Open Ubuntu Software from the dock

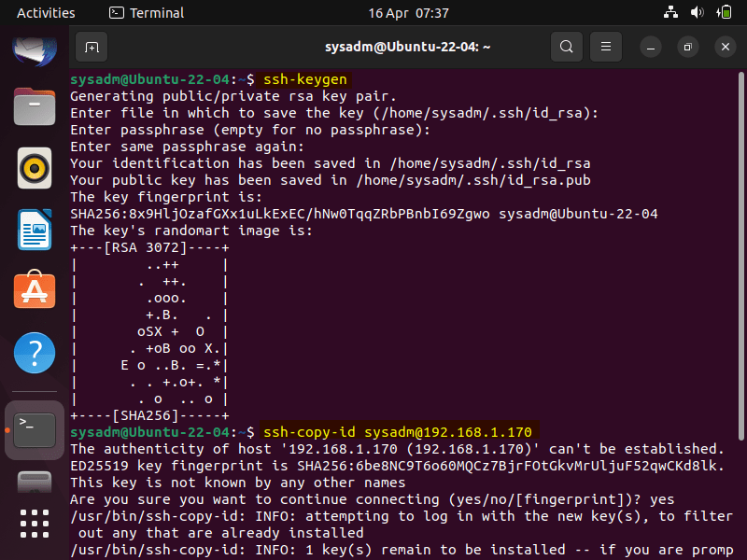tap(35, 291)
